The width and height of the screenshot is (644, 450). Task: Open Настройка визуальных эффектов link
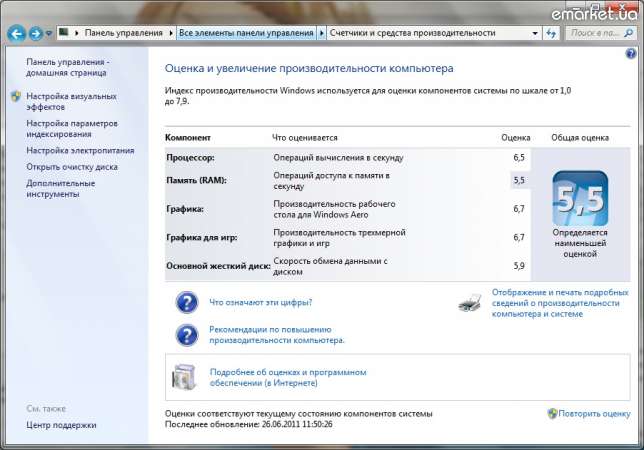71,101
